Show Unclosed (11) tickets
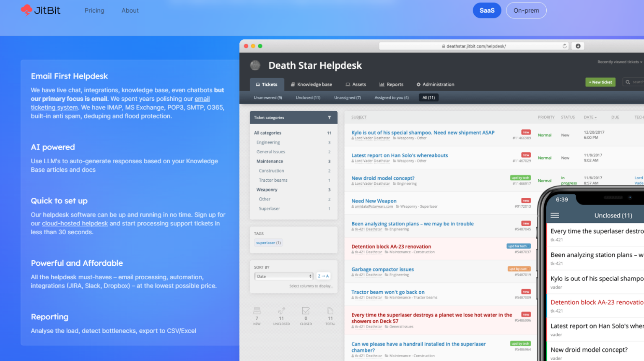Viewport: 644px width, 361px height. click(308, 98)
